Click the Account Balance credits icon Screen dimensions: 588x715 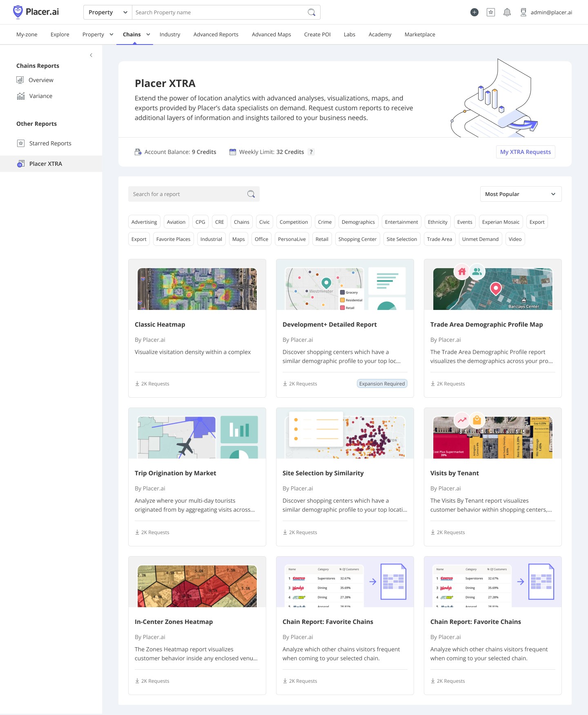[x=138, y=152]
